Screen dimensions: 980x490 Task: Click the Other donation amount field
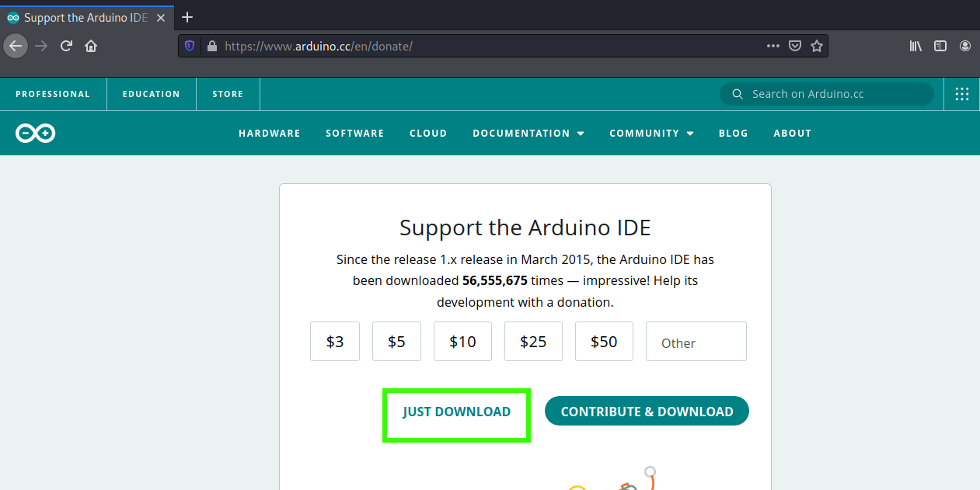click(x=696, y=342)
